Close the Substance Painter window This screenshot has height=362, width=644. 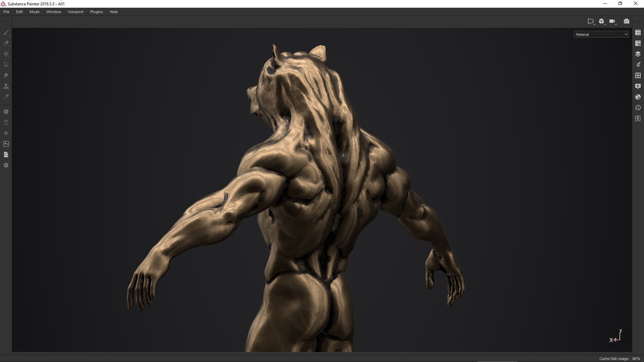[x=636, y=4]
